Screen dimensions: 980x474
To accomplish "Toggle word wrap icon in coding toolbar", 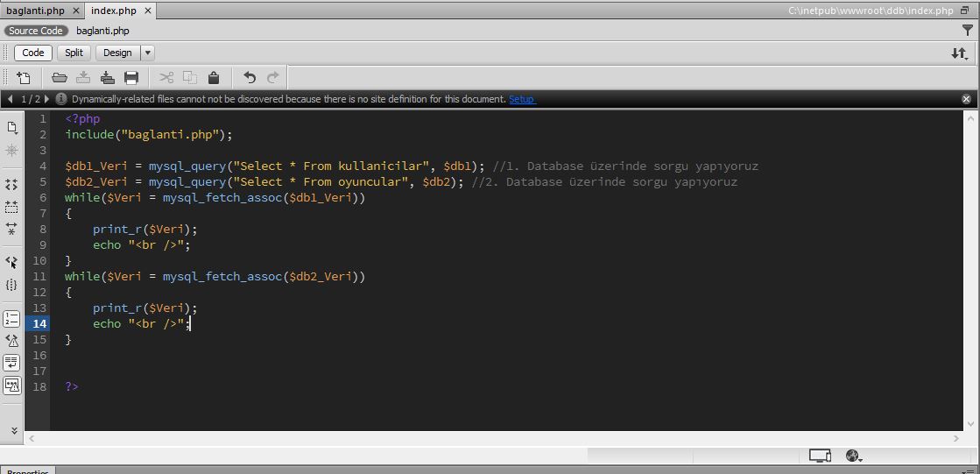I will [12, 363].
